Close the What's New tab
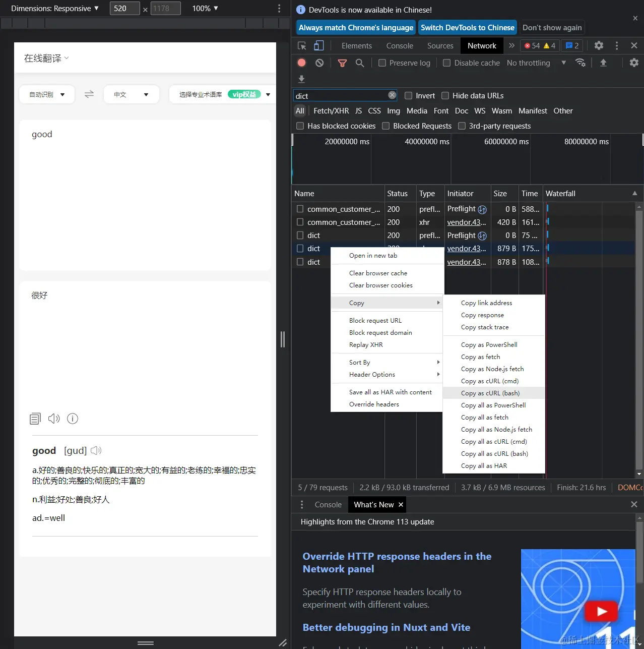The width and height of the screenshot is (644, 649). coord(401,505)
